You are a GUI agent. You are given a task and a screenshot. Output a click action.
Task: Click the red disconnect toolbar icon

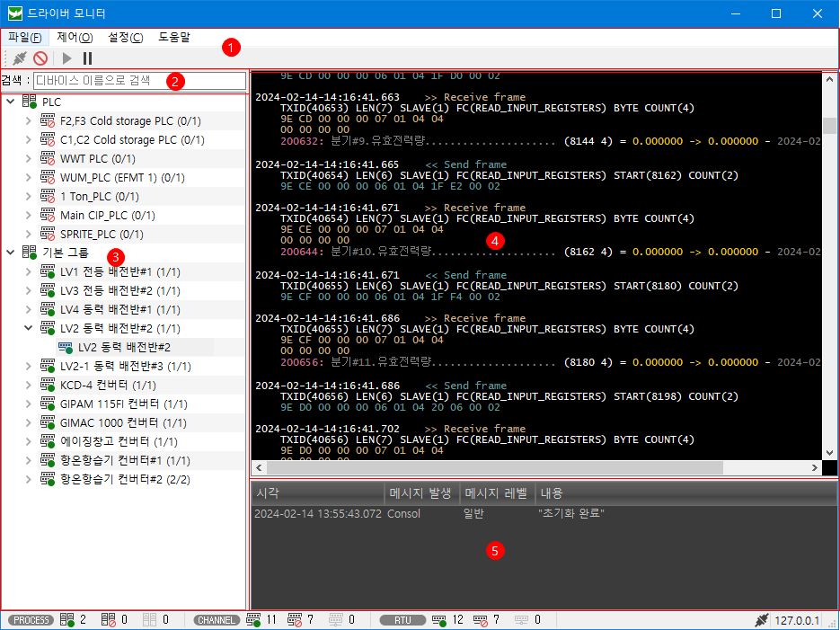40,58
